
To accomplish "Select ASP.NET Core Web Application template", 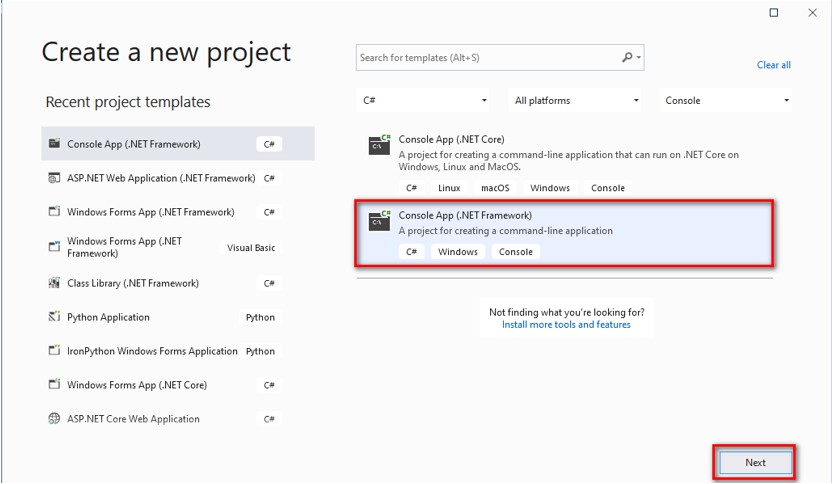I will 178,419.
